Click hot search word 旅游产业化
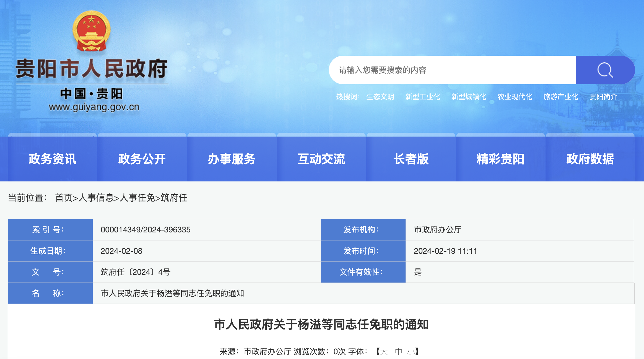The image size is (644, 359). tap(561, 97)
